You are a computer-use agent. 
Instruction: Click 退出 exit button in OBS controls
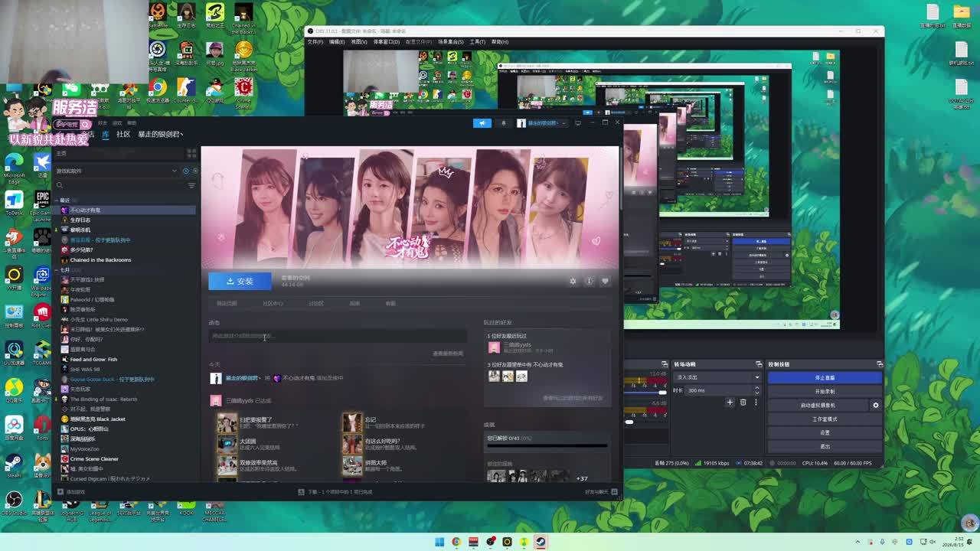pos(825,447)
